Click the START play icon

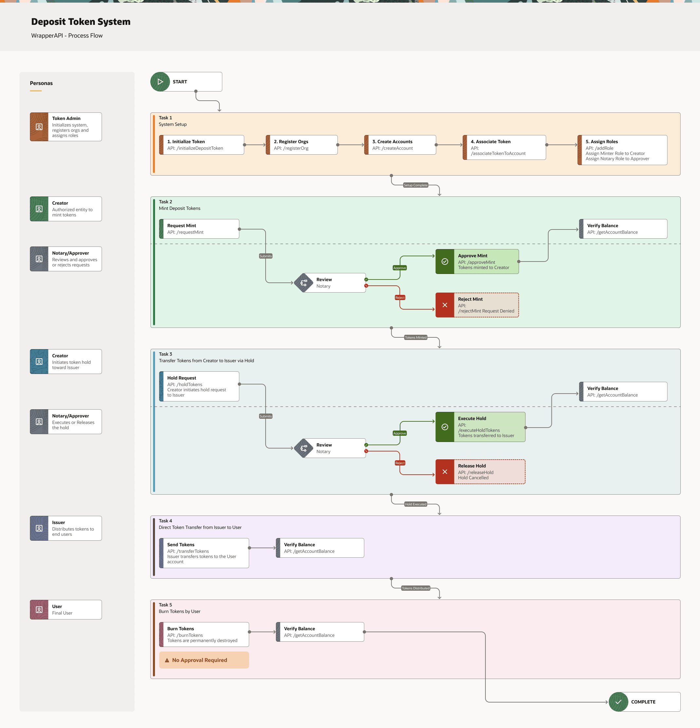(160, 82)
